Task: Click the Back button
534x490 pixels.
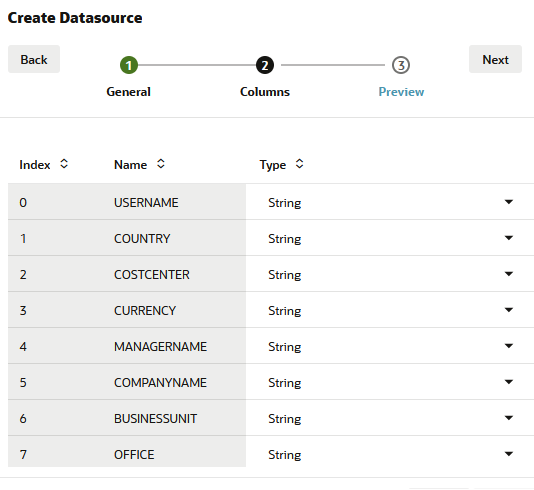Action: point(34,59)
